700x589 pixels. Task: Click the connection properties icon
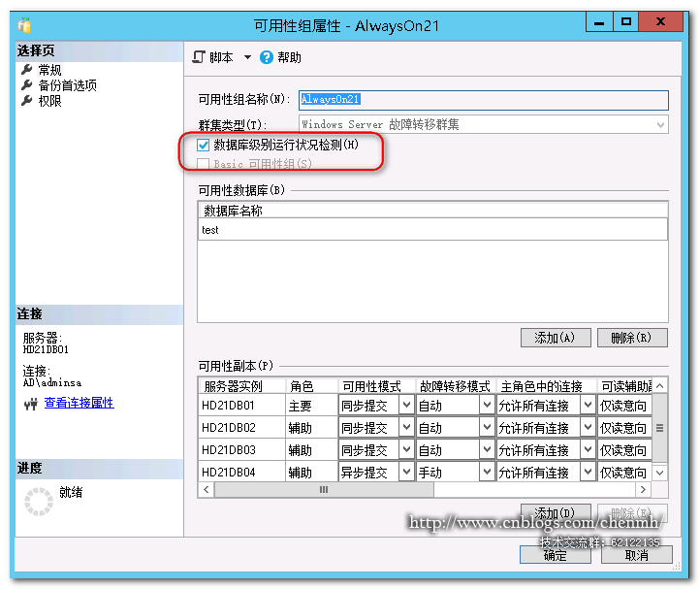coord(29,403)
